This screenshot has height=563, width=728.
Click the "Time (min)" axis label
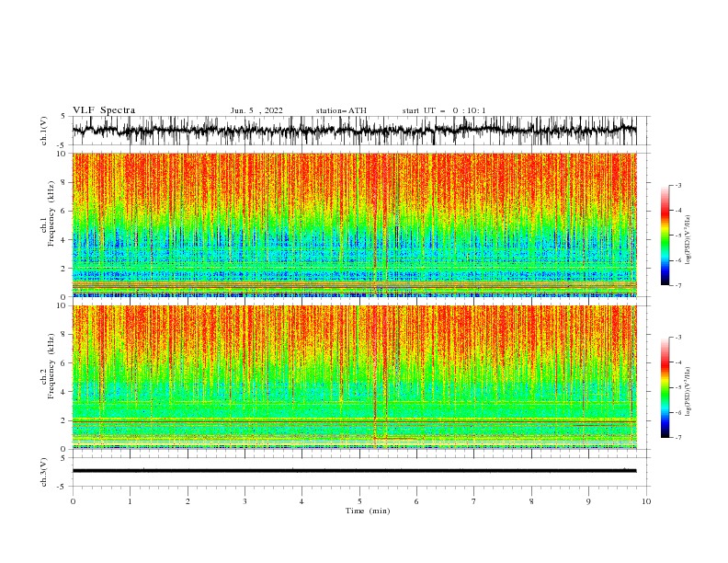coord(368,511)
